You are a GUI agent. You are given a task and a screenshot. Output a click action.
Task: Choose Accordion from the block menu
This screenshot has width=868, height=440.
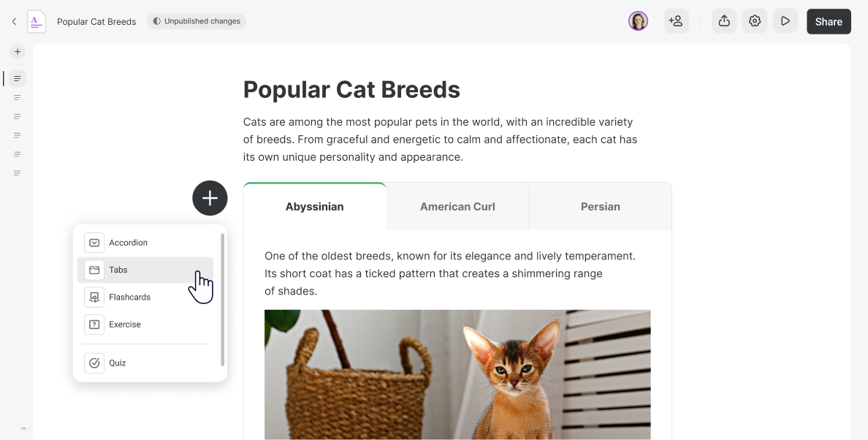coord(145,243)
